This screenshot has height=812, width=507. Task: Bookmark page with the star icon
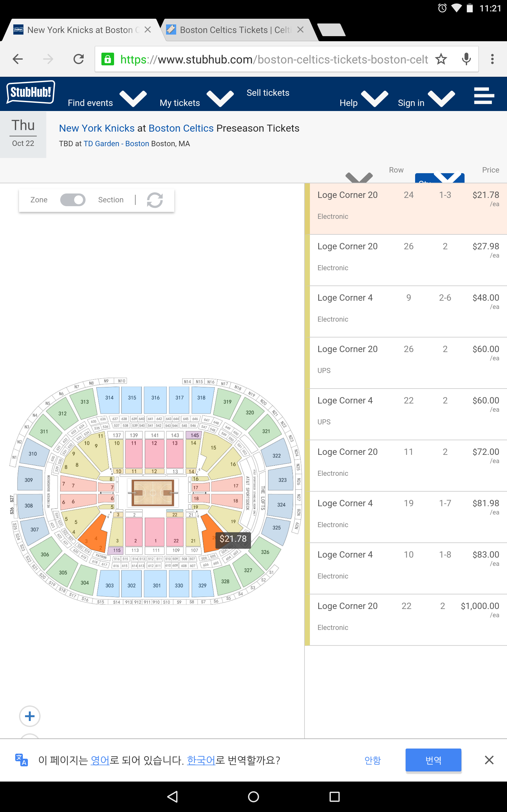(x=440, y=59)
